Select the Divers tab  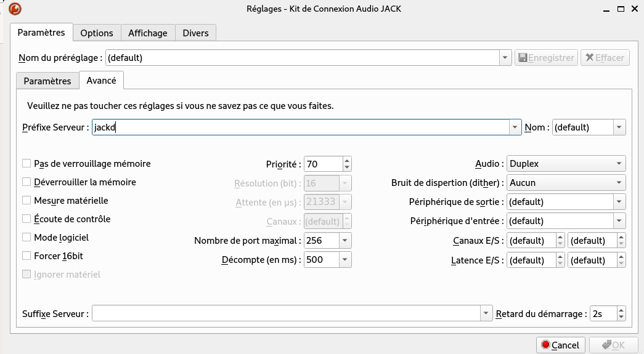tap(195, 33)
